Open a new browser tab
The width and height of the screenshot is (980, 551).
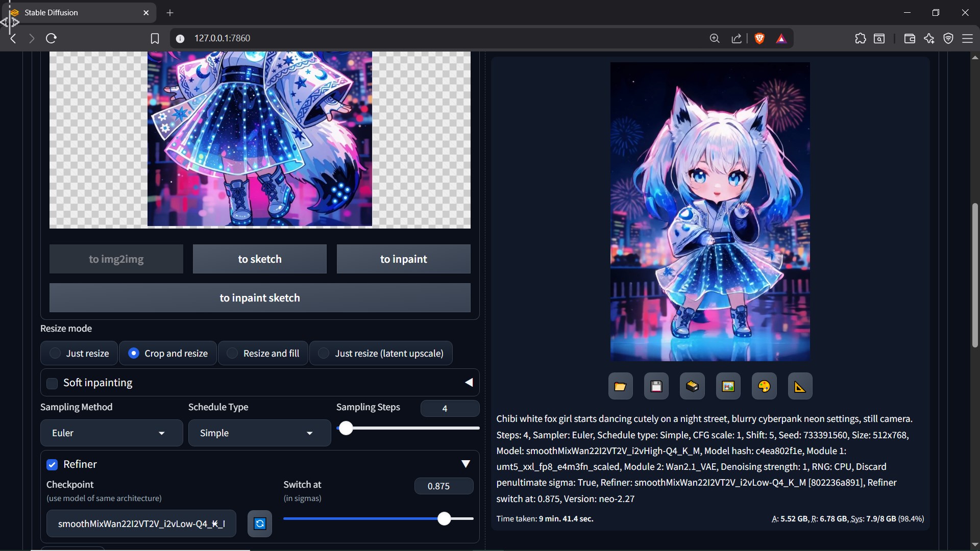tap(170, 13)
